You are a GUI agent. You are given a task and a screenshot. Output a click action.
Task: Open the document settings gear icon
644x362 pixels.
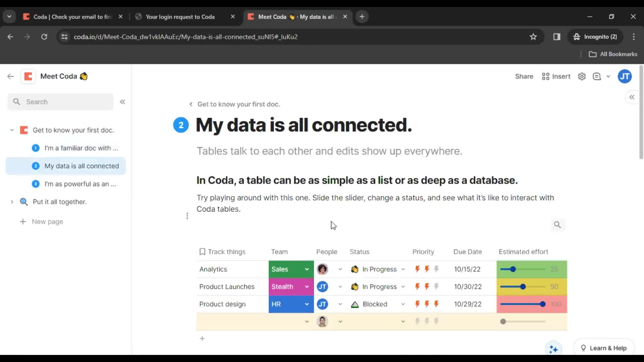pos(582,76)
